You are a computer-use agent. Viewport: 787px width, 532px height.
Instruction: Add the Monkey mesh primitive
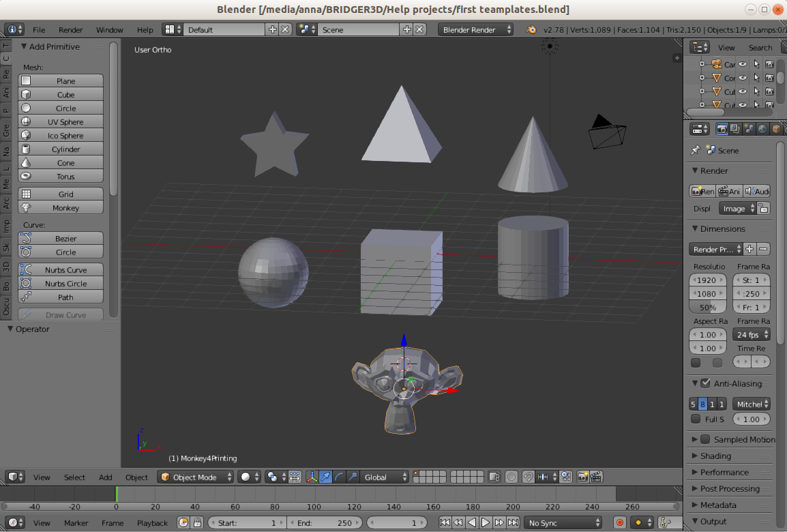point(61,208)
